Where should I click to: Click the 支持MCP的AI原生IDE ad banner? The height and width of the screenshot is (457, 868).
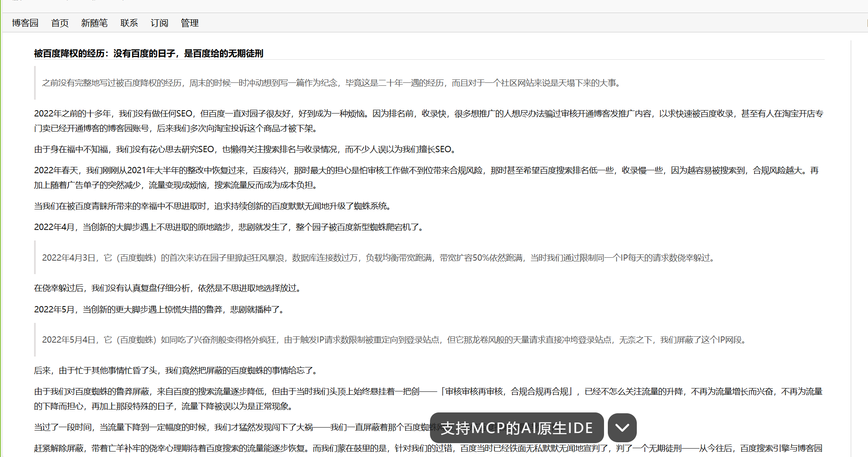[516, 428]
